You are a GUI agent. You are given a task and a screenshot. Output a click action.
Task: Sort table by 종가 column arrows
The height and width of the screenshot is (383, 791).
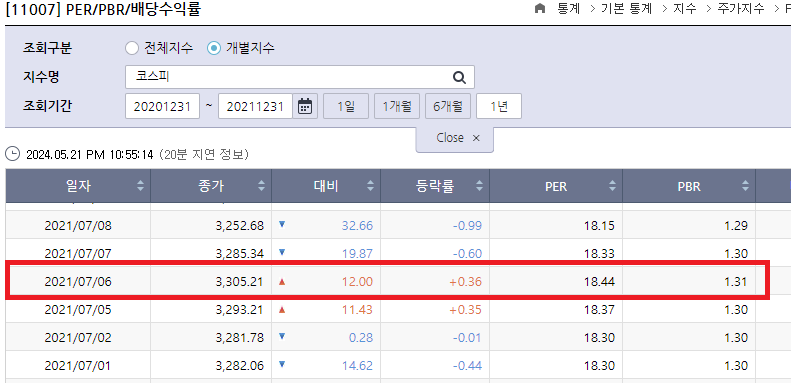tap(261, 186)
